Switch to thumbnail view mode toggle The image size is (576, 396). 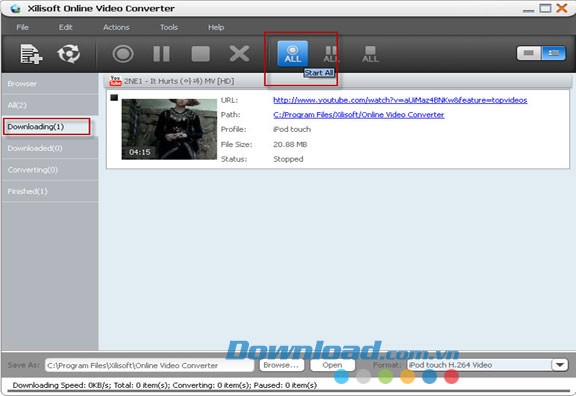coord(529,53)
